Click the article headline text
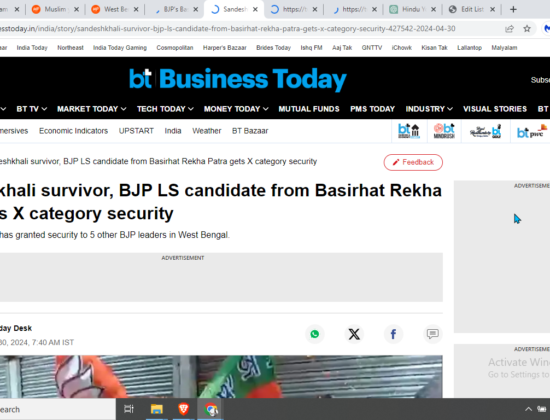Viewport: 550px width, 420px height. pyautogui.click(x=221, y=202)
